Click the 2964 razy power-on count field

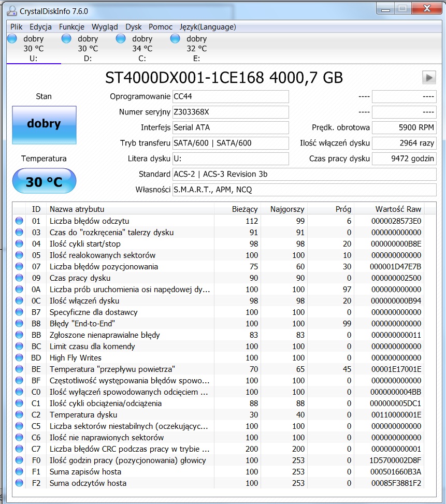tap(404, 143)
